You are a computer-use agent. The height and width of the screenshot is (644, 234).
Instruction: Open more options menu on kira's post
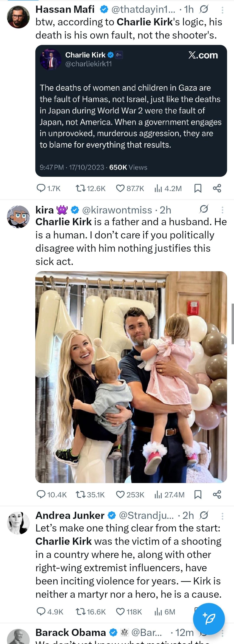(x=223, y=210)
